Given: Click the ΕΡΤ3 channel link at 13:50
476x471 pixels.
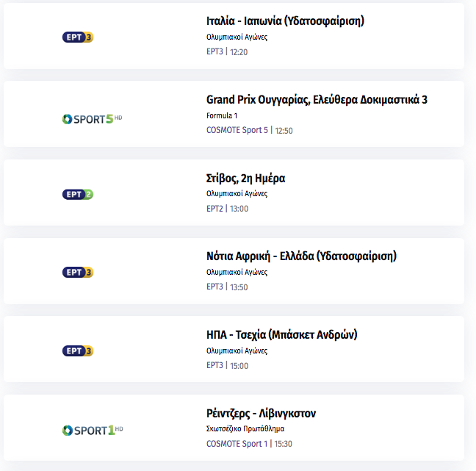Looking at the screenshot, I should tap(214, 287).
